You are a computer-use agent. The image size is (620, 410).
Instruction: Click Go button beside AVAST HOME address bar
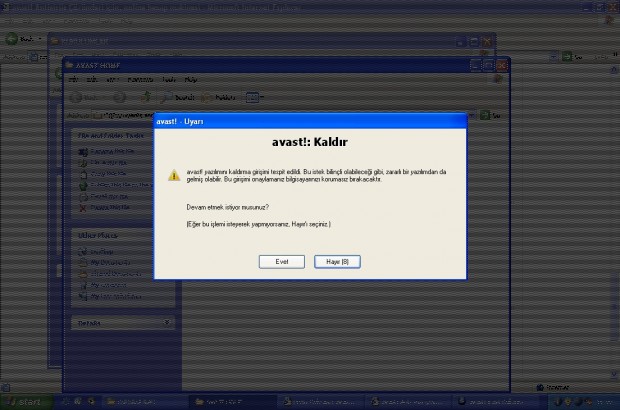(490, 115)
